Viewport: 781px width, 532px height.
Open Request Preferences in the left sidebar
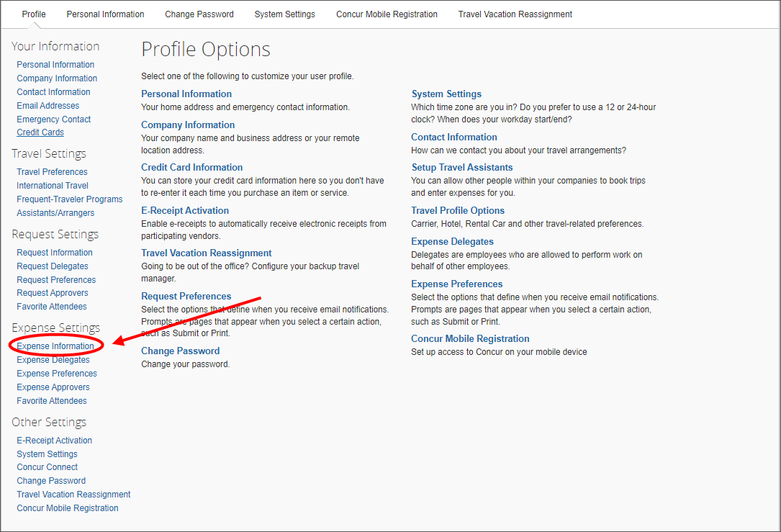tap(56, 280)
